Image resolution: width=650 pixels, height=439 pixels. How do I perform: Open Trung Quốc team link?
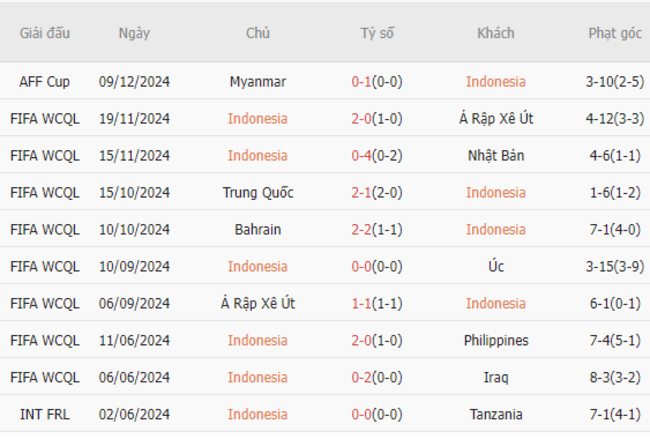pos(258,192)
